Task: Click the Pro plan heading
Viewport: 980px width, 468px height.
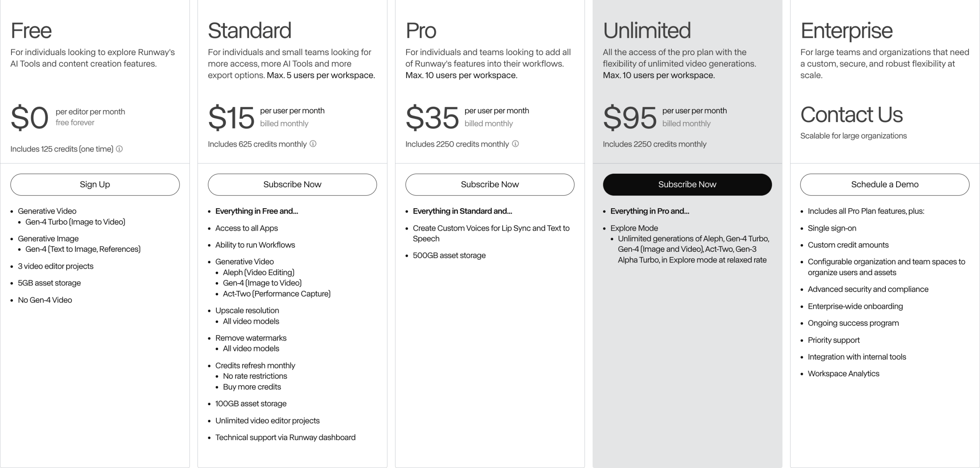Action: point(421,31)
